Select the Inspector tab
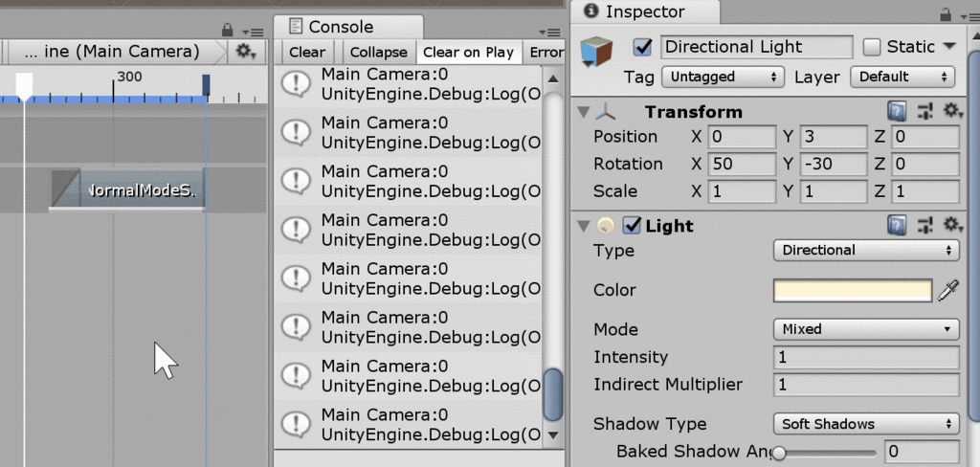Image resolution: width=980 pixels, height=467 pixels. pos(644,11)
